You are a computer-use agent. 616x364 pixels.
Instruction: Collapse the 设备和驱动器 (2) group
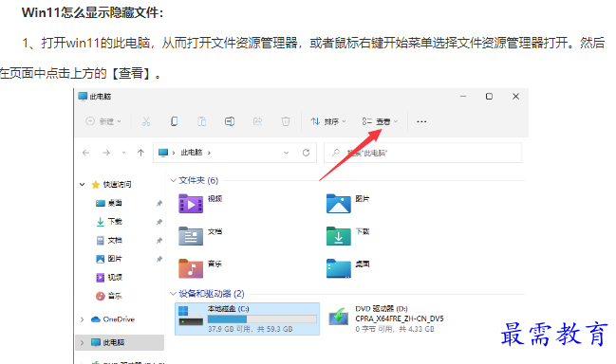[x=173, y=294]
